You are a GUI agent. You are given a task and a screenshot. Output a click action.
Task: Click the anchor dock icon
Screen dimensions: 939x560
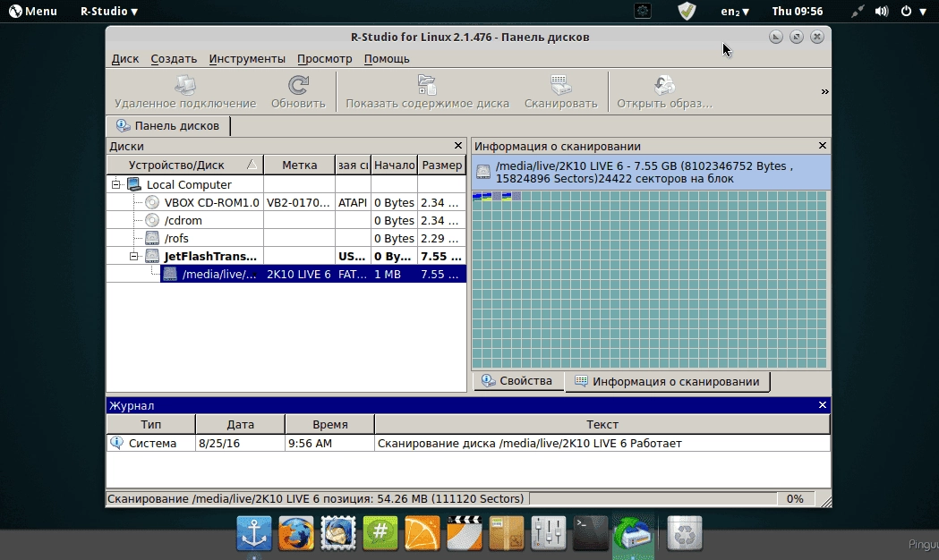254,533
